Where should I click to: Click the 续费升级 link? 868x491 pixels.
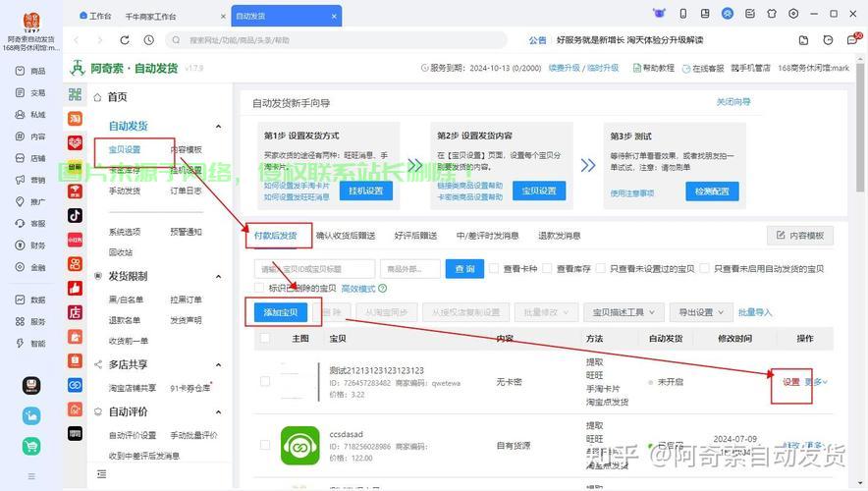[x=564, y=68]
